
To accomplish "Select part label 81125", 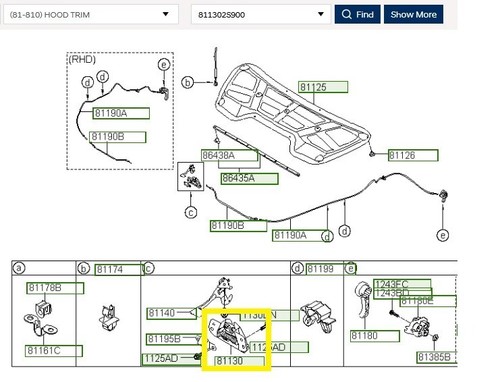I will tap(323, 87).
